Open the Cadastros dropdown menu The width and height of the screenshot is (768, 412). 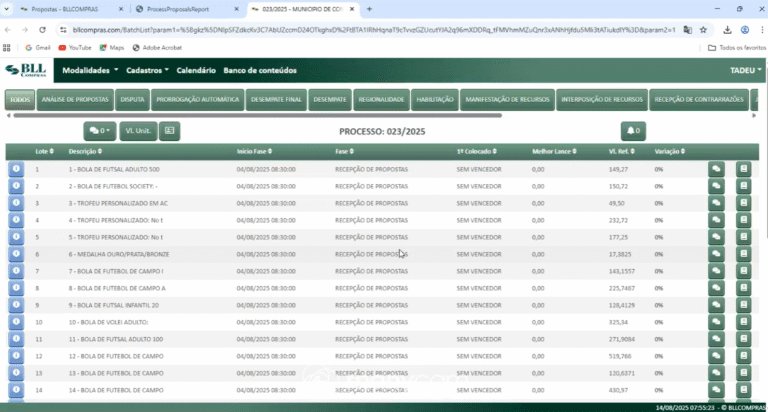click(147, 71)
